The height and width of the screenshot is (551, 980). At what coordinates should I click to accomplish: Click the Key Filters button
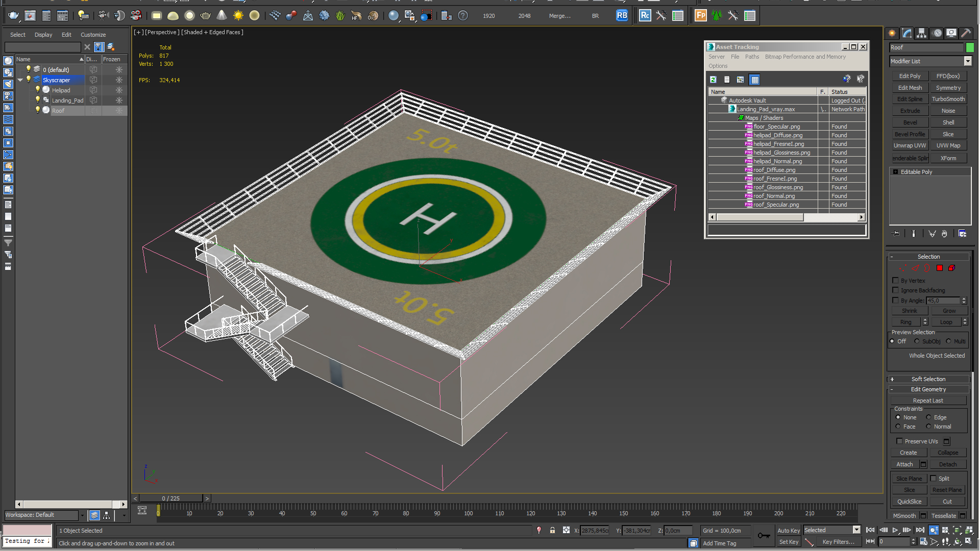click(x=838, y=542)
